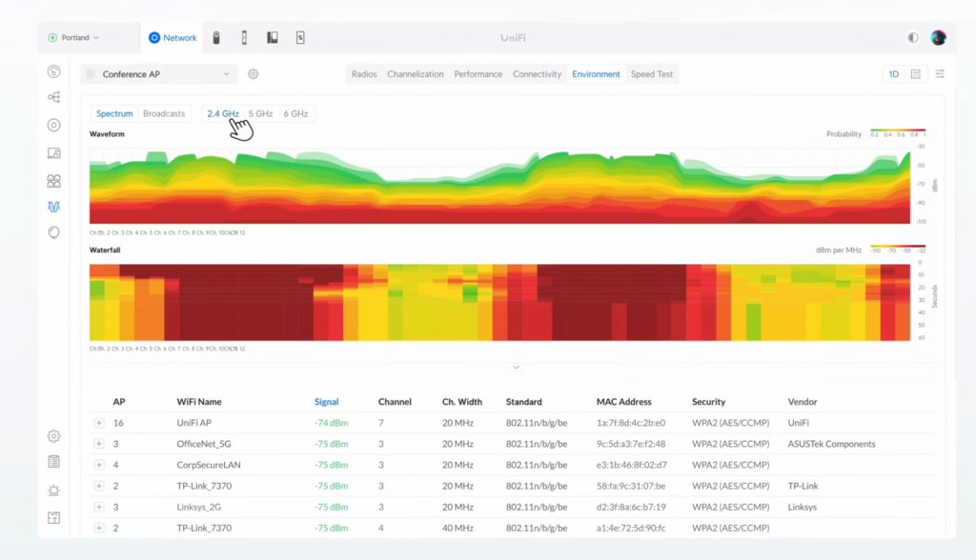Screen dimensions: 976x560
Task: Select the Radios waveform icon in sidebar
Action: pos(54,207)
